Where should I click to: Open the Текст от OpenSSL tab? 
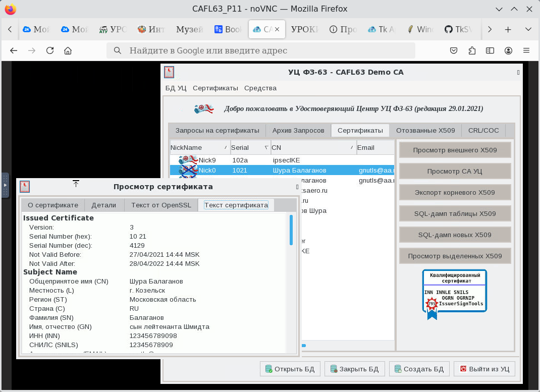[x=161, y=205]
